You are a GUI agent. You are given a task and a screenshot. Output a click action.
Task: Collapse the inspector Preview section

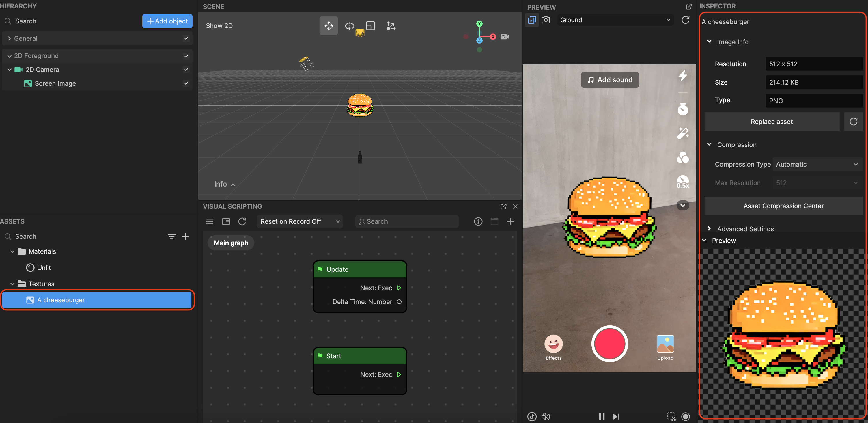[x=704, y=240]
